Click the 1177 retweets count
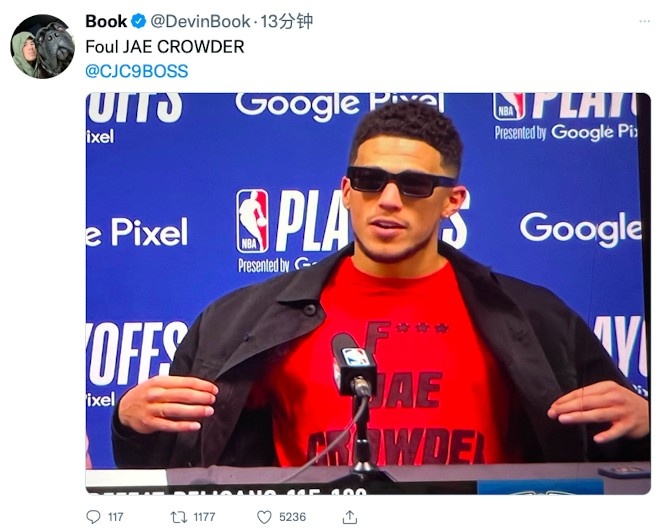 click(204, 517)
